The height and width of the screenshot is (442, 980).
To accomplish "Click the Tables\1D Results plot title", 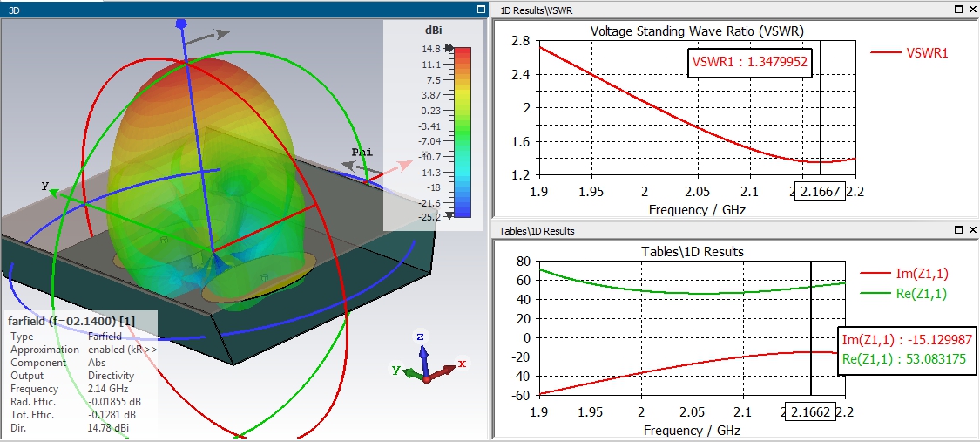I will [693, 252].
